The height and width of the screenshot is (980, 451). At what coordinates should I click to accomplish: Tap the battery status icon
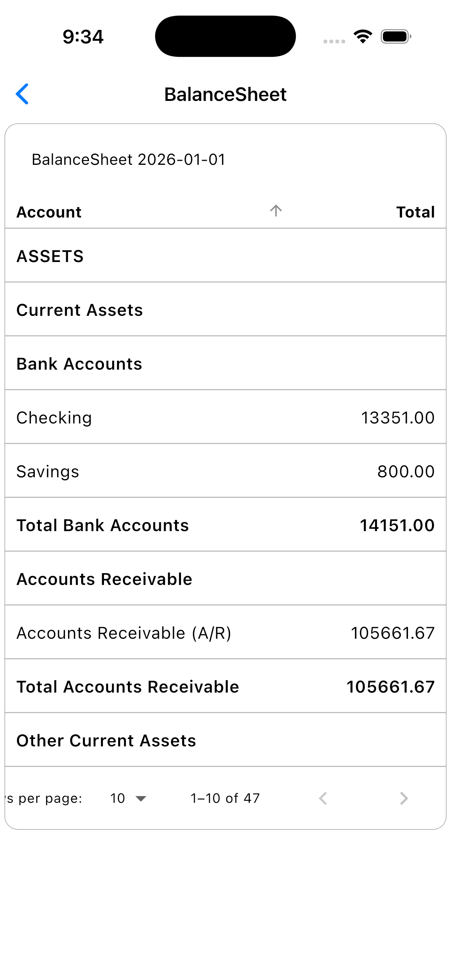click(396, 37)
